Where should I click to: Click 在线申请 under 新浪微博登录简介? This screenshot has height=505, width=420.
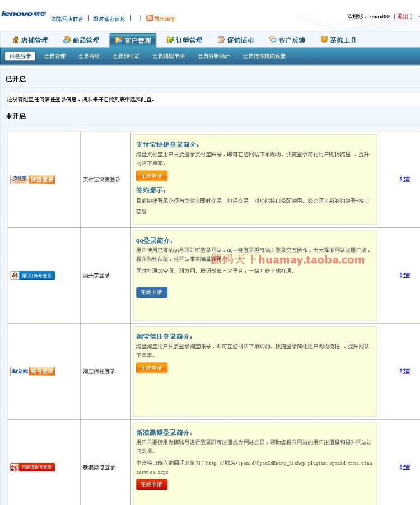tap(152, 484)
